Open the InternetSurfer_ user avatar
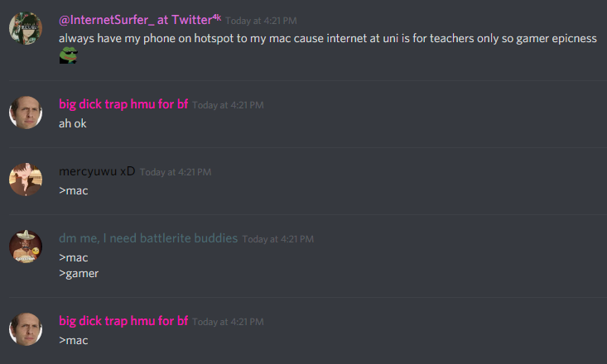Viewport: 607px width, 364px height. 26,28
